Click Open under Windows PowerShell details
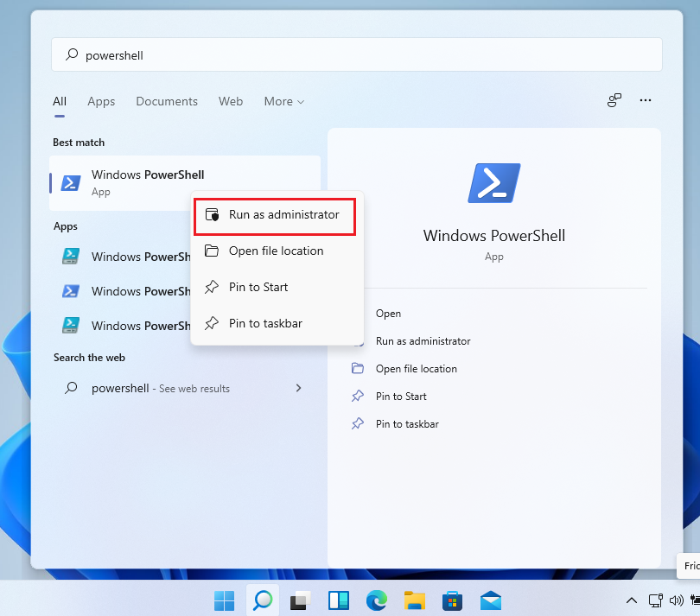The image size is (700, 616). coord(389,314)
